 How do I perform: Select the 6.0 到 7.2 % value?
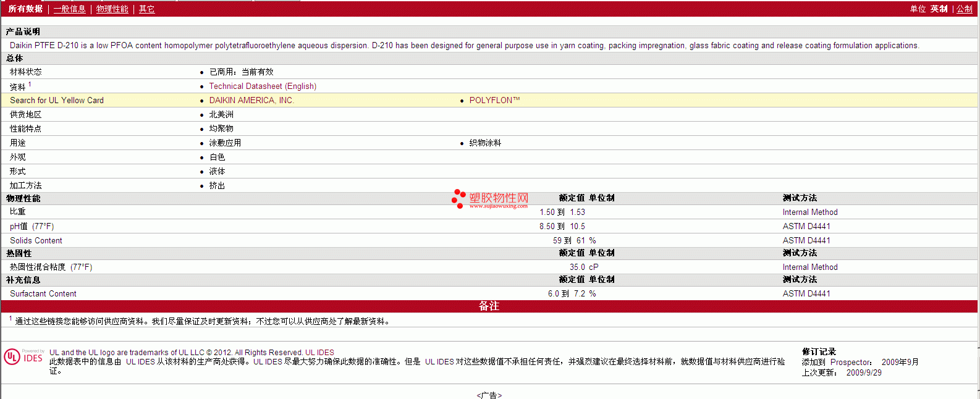pos(572,293)
